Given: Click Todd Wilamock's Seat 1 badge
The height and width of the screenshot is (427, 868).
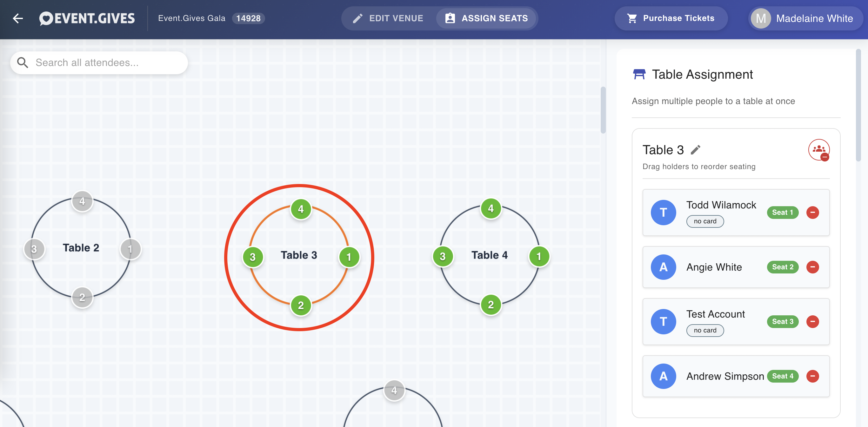Looking at the screenshot, I should click(782, 213).
